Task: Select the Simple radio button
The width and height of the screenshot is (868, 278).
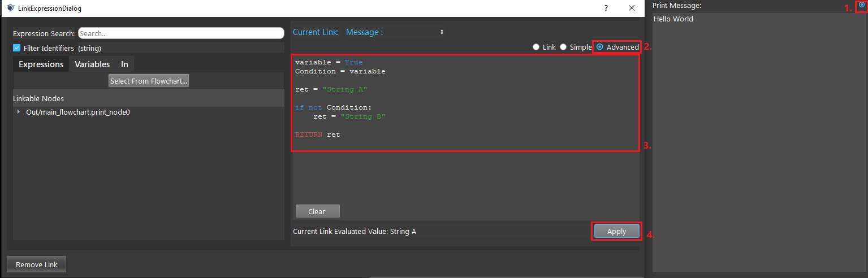Action: (x=563, y=47)
